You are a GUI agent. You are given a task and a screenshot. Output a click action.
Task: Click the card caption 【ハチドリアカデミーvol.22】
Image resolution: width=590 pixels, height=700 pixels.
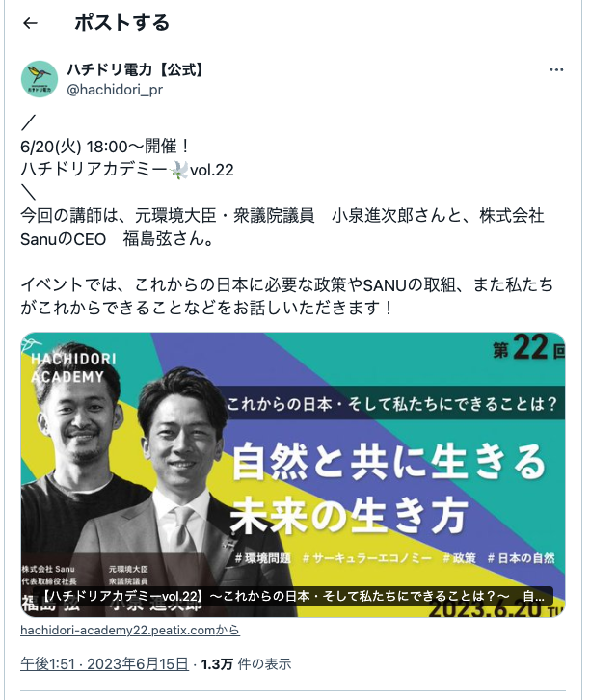(122, 596)
